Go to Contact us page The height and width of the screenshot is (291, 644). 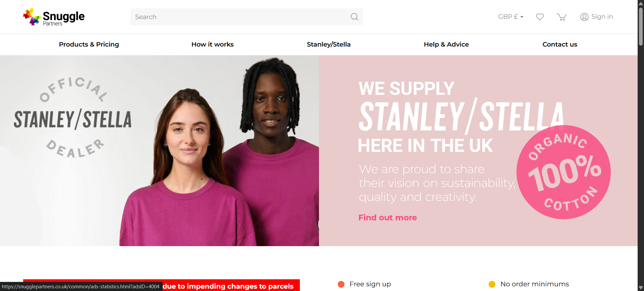pos(560,44)
